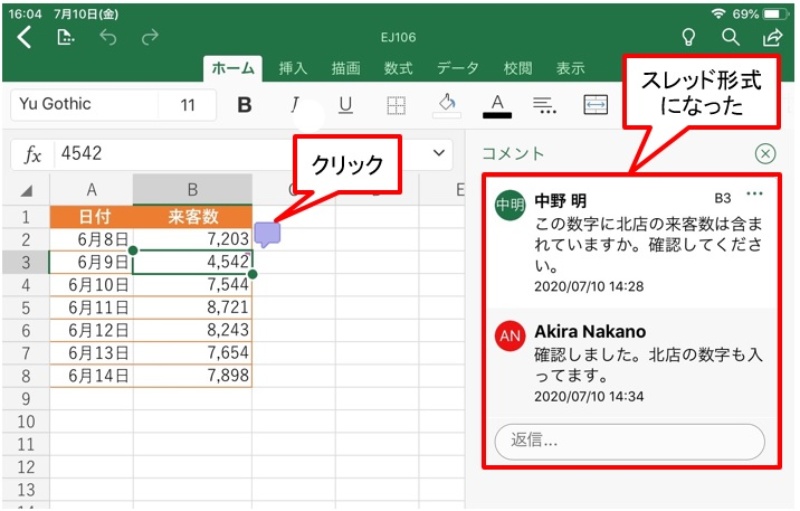Screen dimensions: 800x511
Task: Switch to the 挿入 tab
Action: coord(293,68)
